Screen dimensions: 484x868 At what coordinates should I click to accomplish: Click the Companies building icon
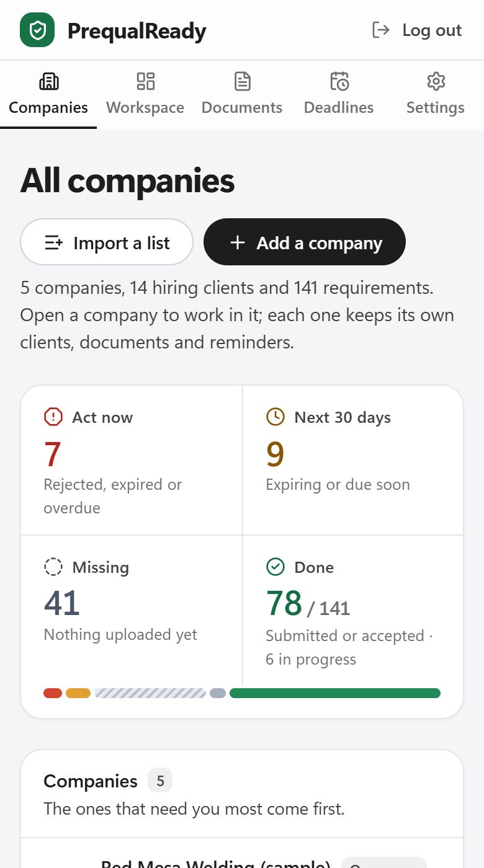[x=48, y=81]
